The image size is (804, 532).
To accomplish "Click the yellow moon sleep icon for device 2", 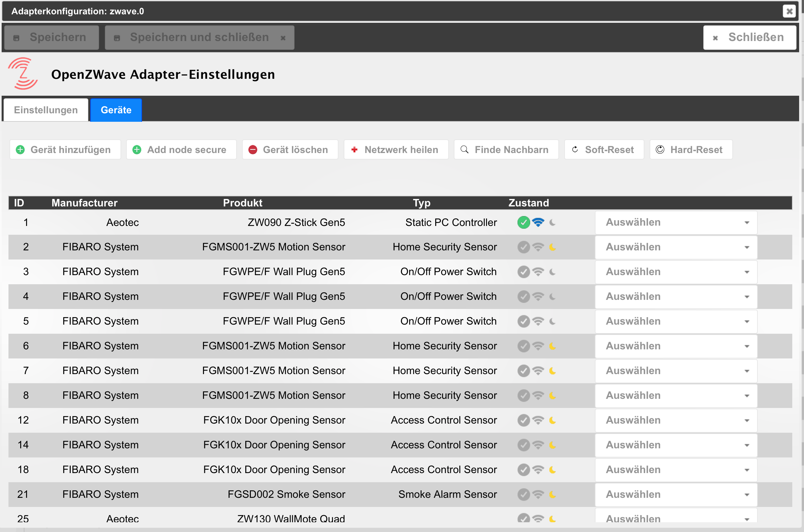I will [553, 247].
